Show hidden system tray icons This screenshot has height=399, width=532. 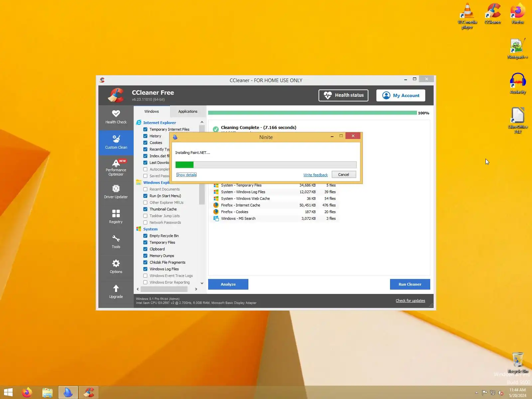point(476,393)
